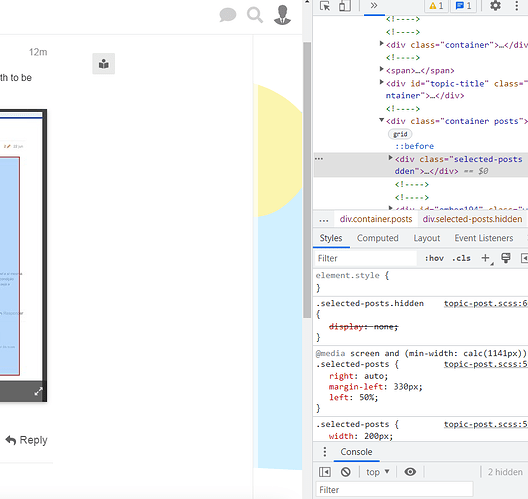
Task: Click the element.style rule selector
Action: click(x=348, y=275)
